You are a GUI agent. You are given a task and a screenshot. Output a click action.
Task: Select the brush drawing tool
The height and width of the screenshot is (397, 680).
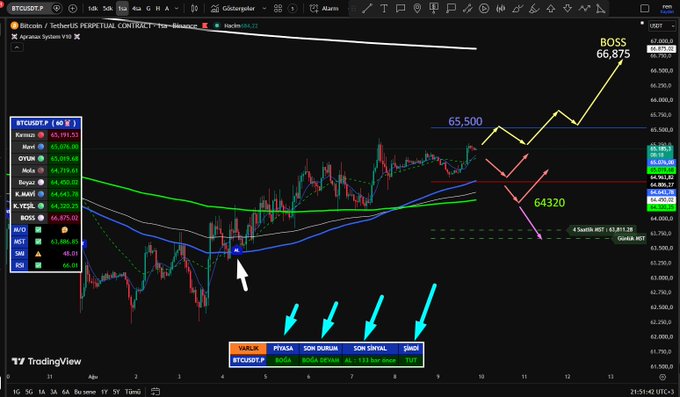pos(517,8)
